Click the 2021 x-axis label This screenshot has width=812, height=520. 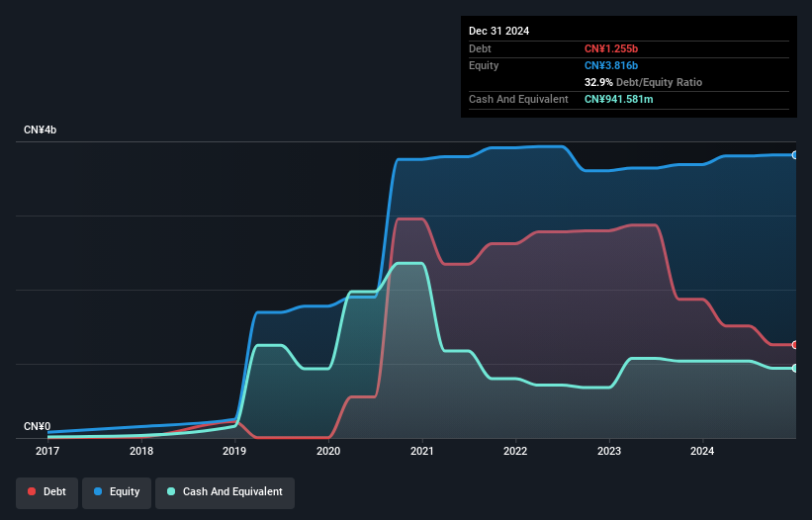click(x=422, y=451)
